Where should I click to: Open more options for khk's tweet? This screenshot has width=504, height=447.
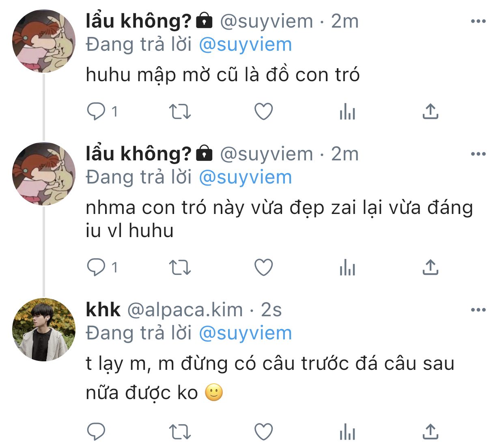click(x=478, y=310)
